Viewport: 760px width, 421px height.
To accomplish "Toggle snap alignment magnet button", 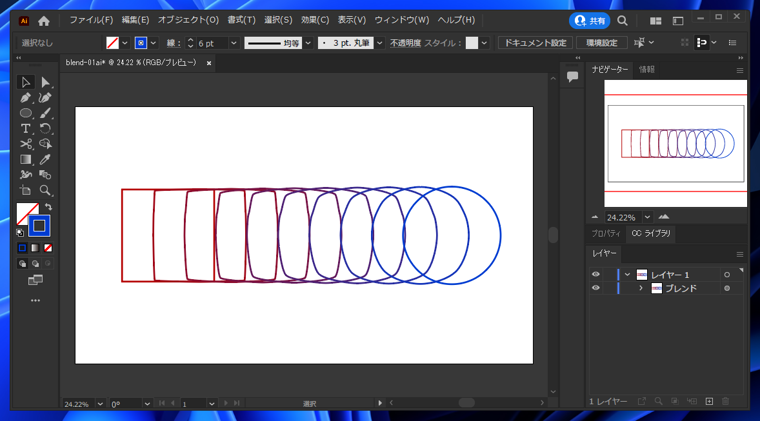I will click(701, 43).
